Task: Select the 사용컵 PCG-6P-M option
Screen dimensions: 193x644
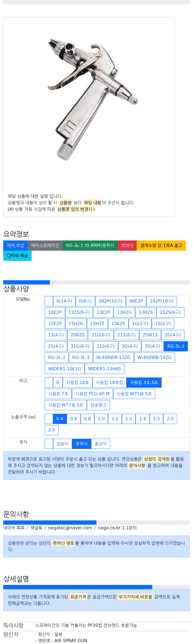Action: (92, 394)
